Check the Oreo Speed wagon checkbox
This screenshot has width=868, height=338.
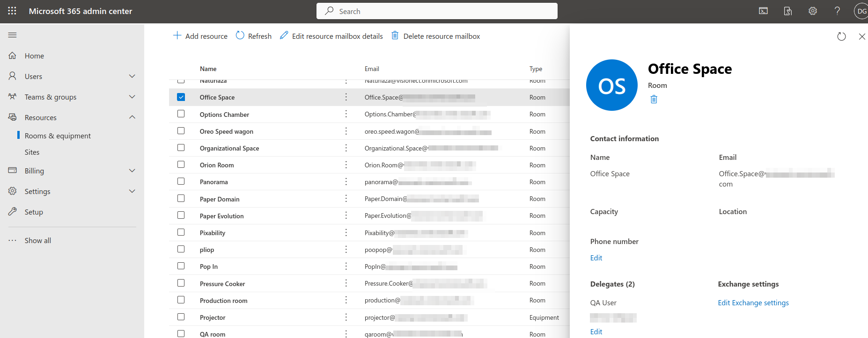[x=181, y=131]
